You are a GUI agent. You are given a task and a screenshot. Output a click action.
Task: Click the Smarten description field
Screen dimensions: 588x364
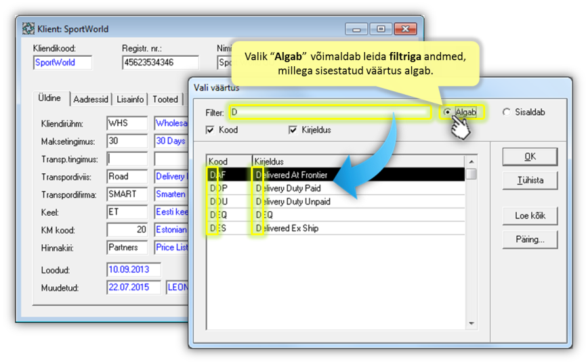pyautogui.click(x=171, y=194)
